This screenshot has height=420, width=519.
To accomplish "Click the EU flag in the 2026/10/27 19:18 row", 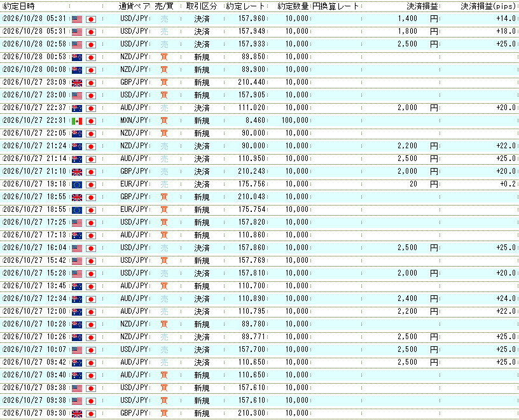I will [77, 185].
